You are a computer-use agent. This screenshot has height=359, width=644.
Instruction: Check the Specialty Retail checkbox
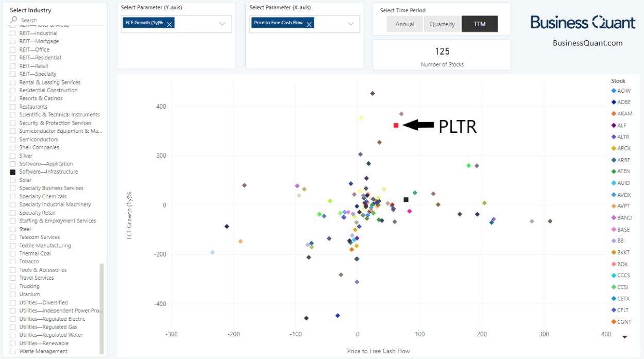pos(13,213)
